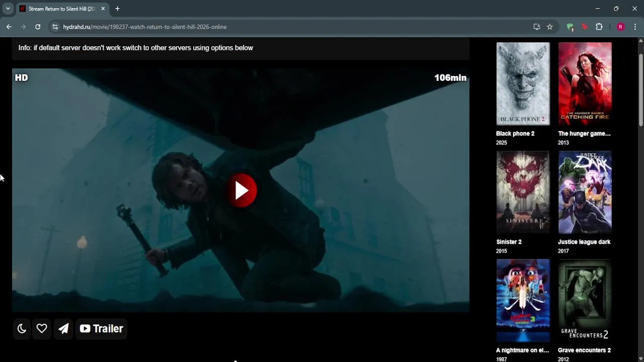Play the movie with red play button
Screen dimensions: 644x362
pos(242,191)
